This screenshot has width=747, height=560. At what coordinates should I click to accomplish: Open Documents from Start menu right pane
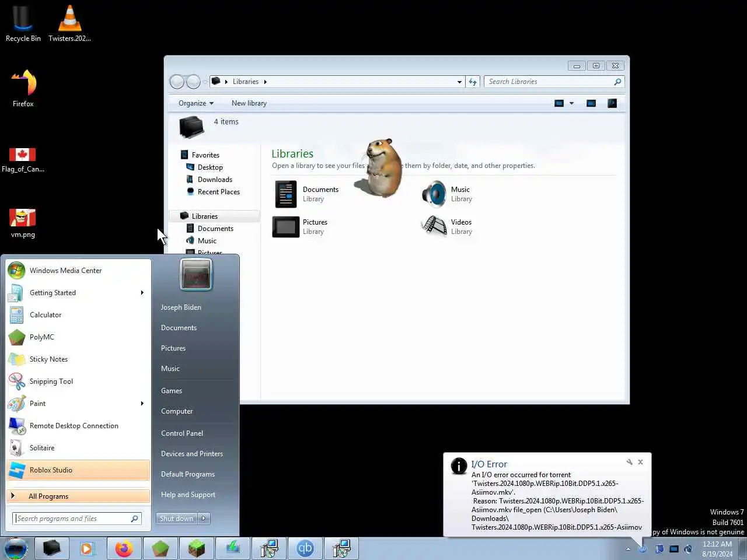179,328
